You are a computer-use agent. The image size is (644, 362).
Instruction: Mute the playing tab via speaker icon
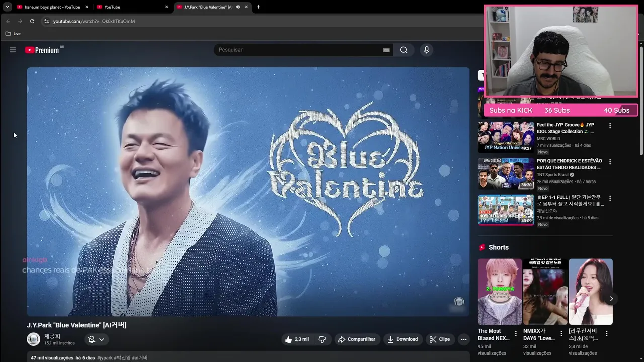(238, 7)
